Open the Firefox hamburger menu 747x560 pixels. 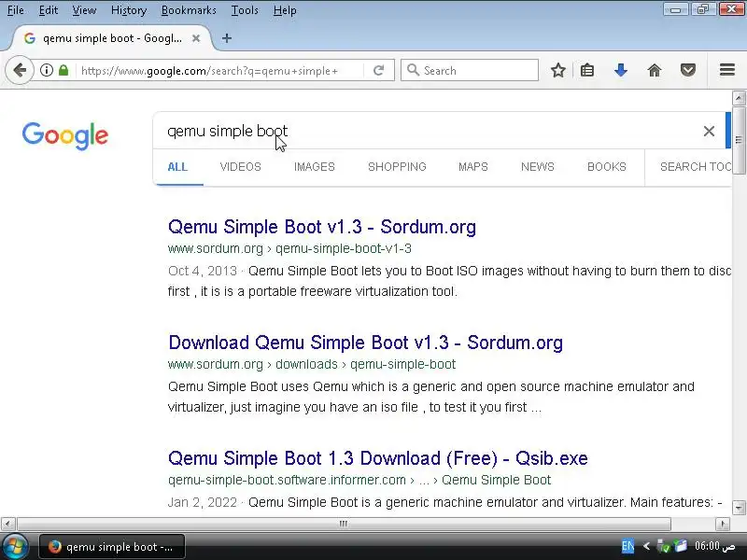727,70
